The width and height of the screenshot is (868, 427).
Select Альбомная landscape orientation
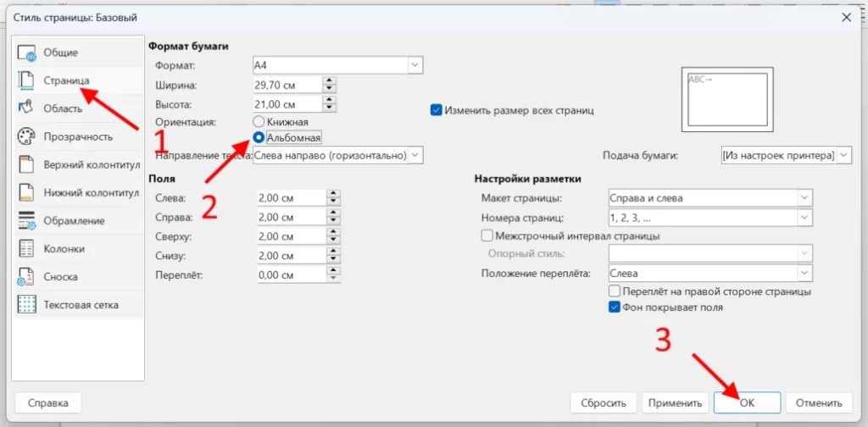pos(258,136)
